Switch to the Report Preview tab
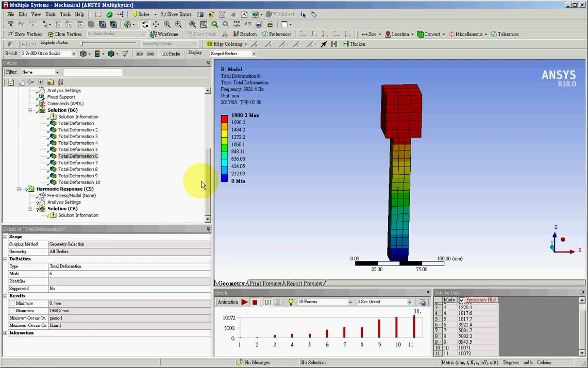 [x=304, y=283]
